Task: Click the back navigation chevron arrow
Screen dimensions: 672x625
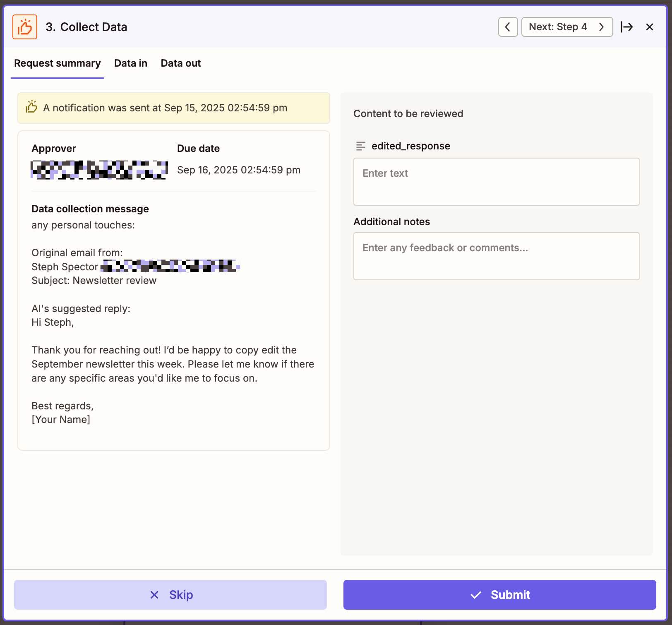Action: (x=508, y=26)
